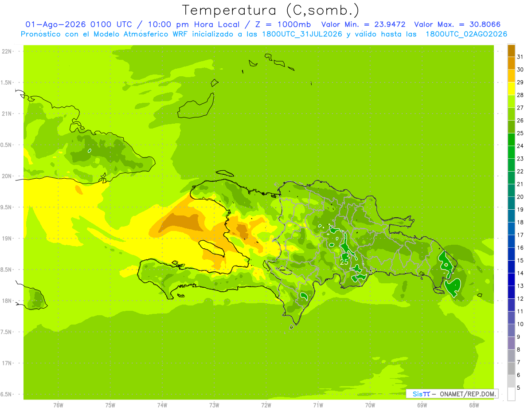The image size is (532, 411).
Task: Select the legend swatch between 28 and 29
Action: pos(511,89)
